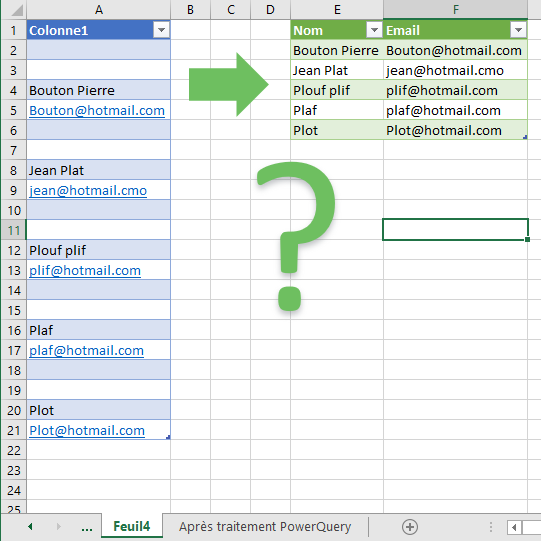Click cell containing Jean Plat in column E
The width and height of the screenshot is (541, 541).
coord(337,70)
